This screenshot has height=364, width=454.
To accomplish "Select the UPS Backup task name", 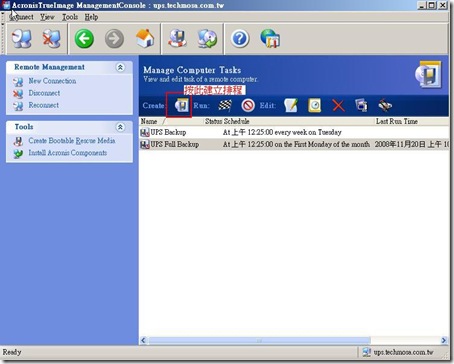I will point(168,132).
